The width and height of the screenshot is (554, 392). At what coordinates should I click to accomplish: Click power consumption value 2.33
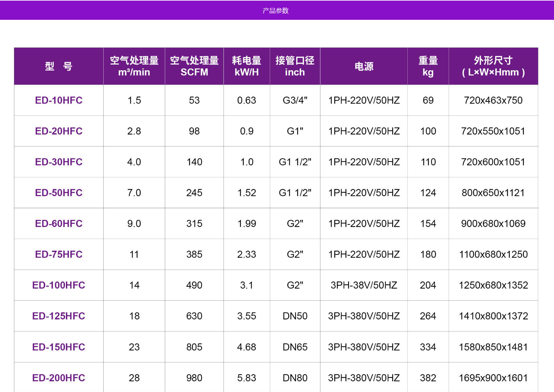click(247, 255)
